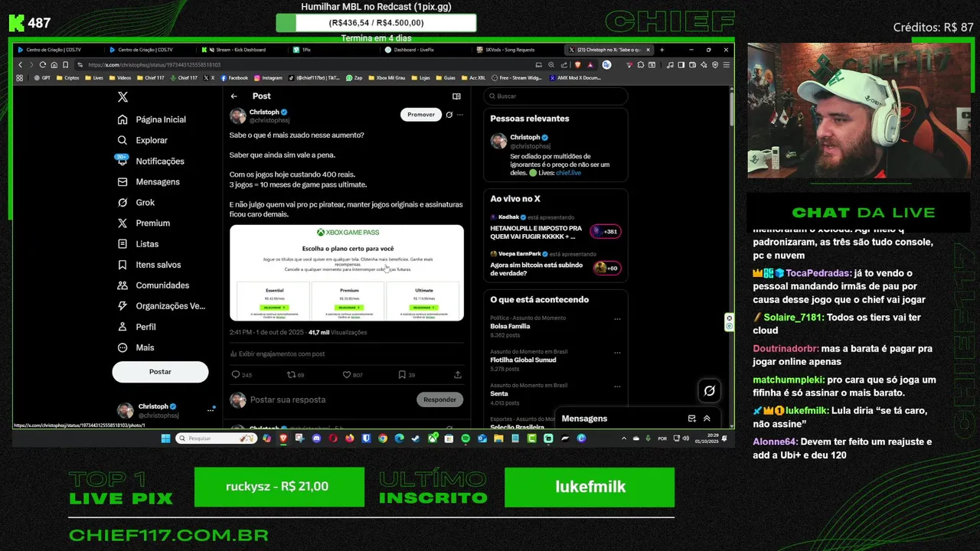The width and height of the screenshot is (980, 551).
Task: Click the Grok explain icon next to Promover
Action: coord(449,115)
